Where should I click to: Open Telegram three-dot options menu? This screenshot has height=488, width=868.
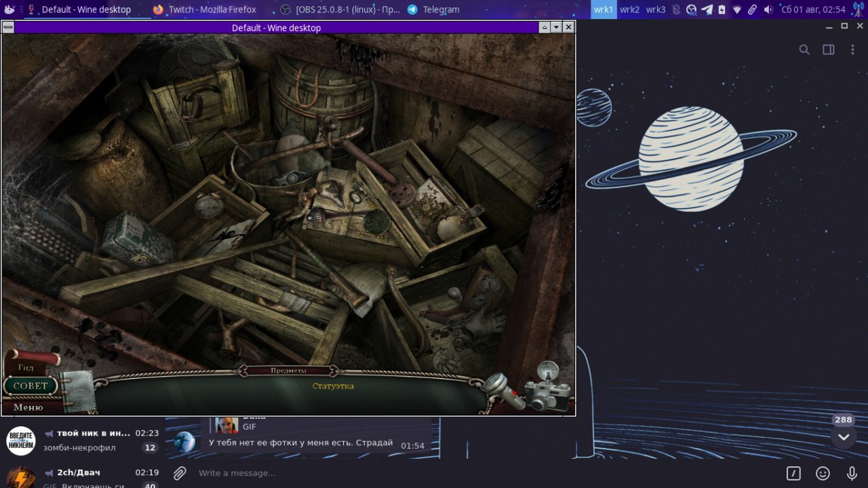click(852, 50)
